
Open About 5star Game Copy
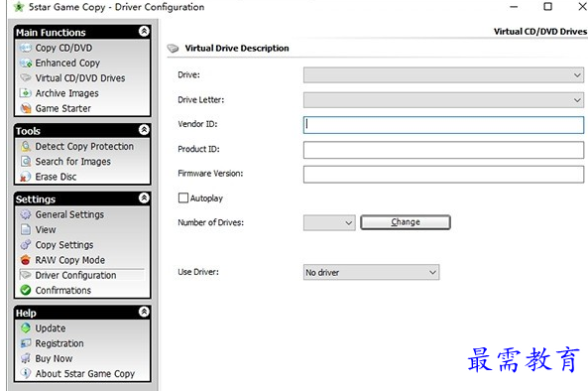pos(84,373)
